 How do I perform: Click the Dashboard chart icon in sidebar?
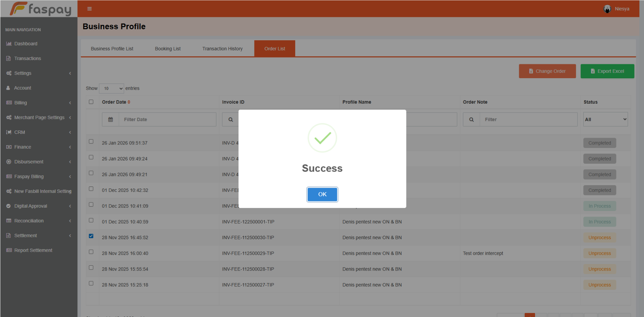click(9, 44)
